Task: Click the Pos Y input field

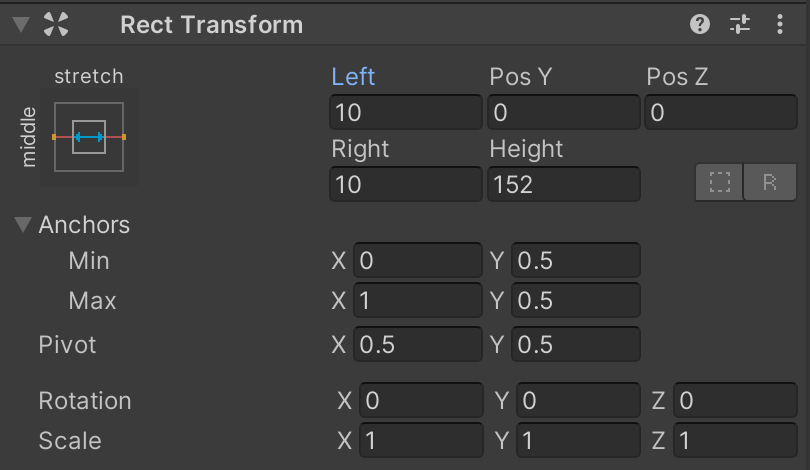Action: (564, 113)
